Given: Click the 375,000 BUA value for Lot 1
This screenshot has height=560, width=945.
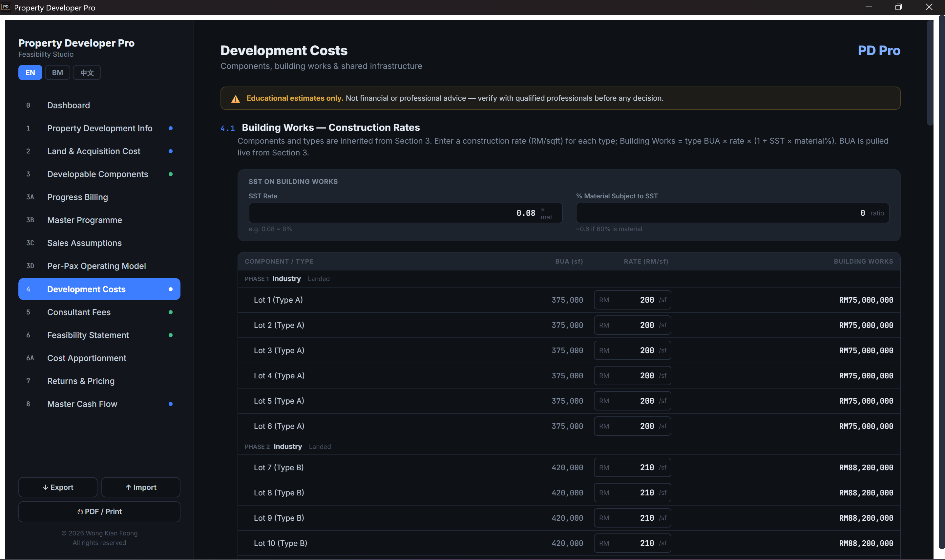Looking at the screenshot, I should coord(567,300).
